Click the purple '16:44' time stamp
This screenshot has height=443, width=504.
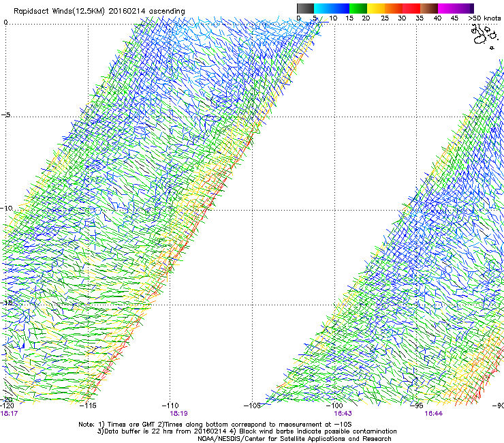pyautogui.click(x=433, y=414)
